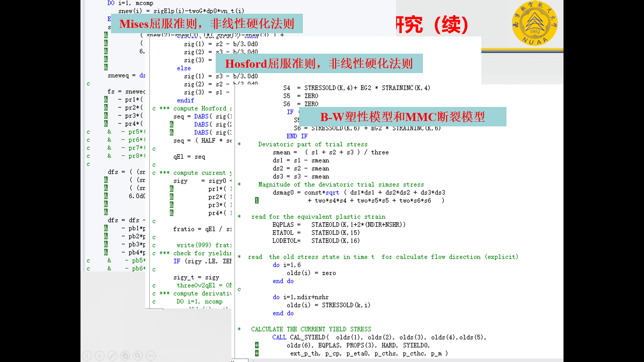Click comment 'CALCULATE THE CURRENT YIELD STRESS'
Image resolution: width=644 pixels, height=362 pixels.
(x=311, y=329)
